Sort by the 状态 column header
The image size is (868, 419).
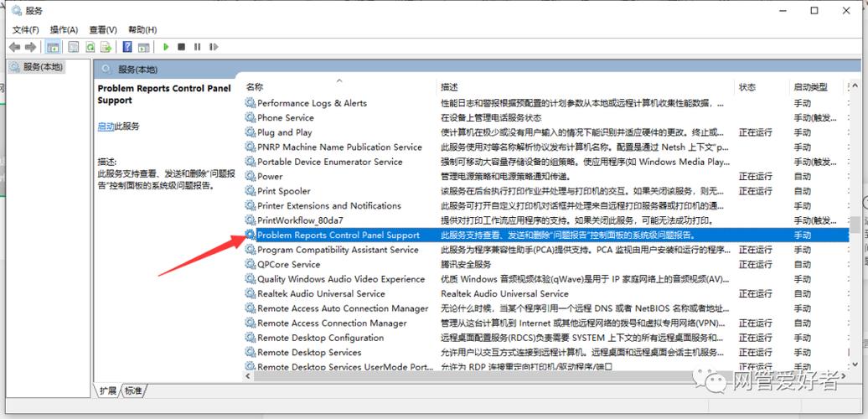coord(747,87)
